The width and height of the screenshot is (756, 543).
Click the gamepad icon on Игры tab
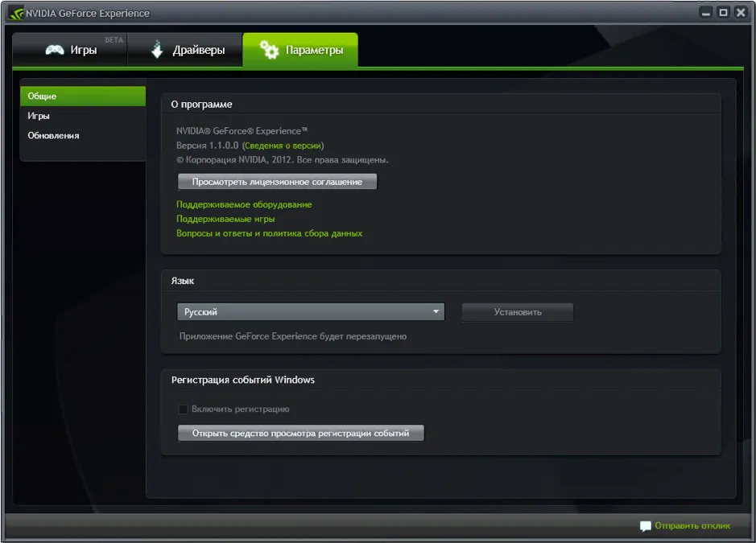point(55,50)
